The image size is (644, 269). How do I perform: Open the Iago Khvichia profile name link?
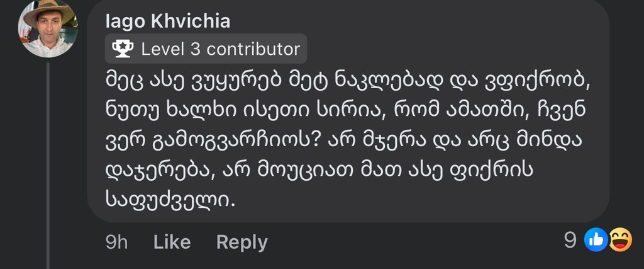[x=168, y=21]
